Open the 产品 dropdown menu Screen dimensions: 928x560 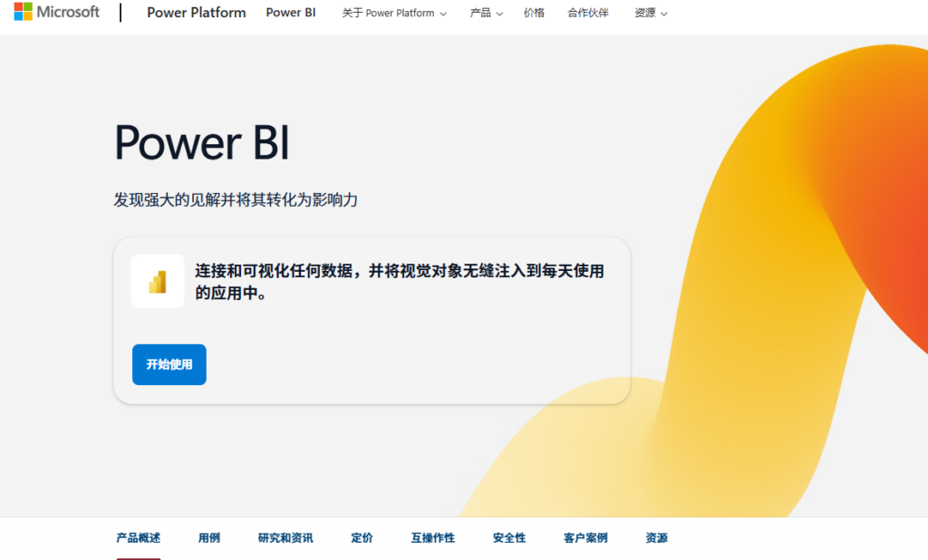tap(486, 14)
